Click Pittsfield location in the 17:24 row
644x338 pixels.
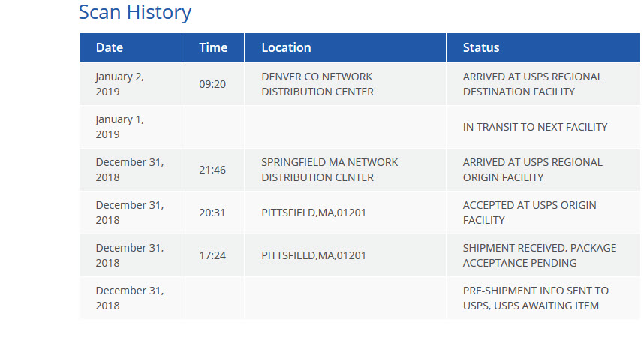coord(314,255)
